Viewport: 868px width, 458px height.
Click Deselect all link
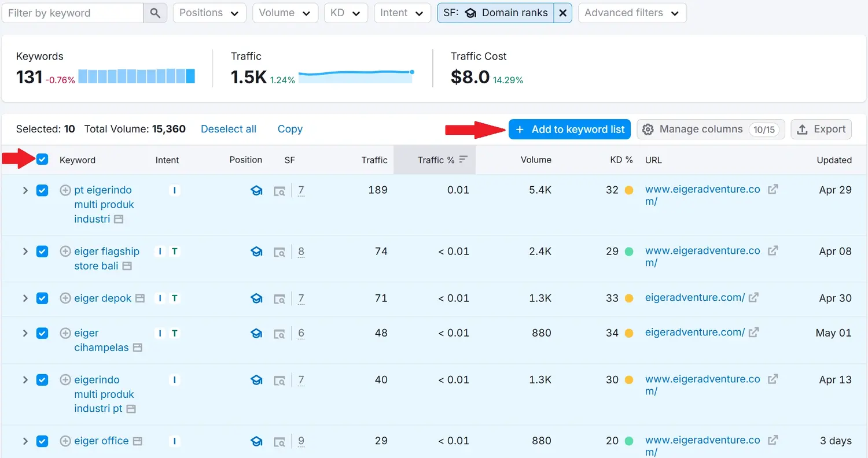pos(229,129)
